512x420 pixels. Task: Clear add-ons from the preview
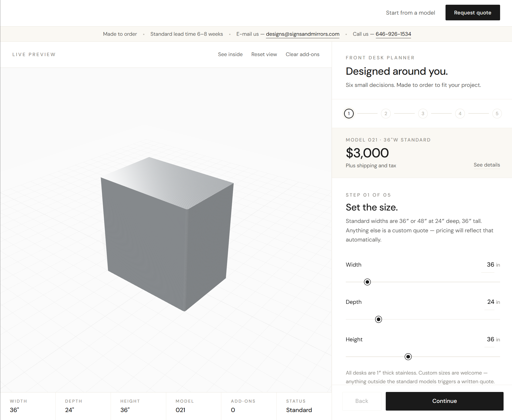click(302, 54)
